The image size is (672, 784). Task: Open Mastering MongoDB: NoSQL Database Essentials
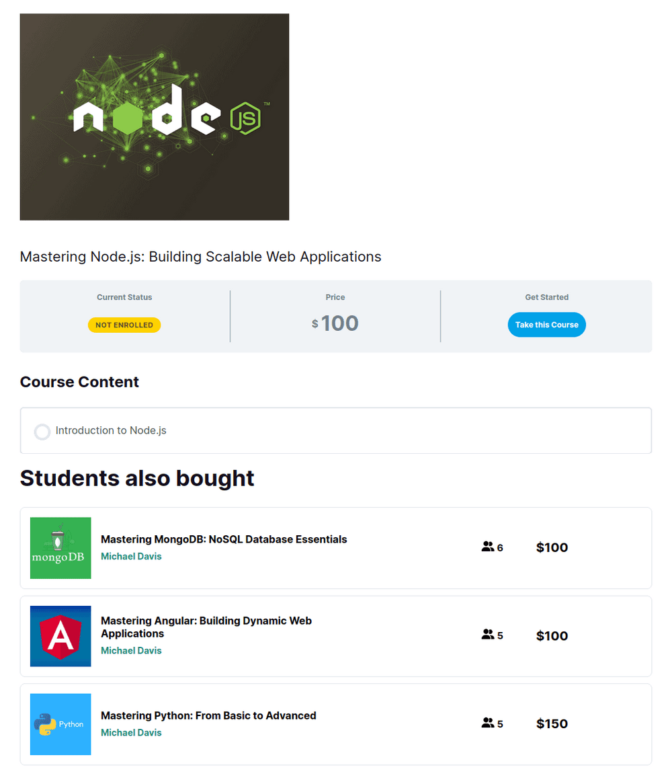(224, 539)
